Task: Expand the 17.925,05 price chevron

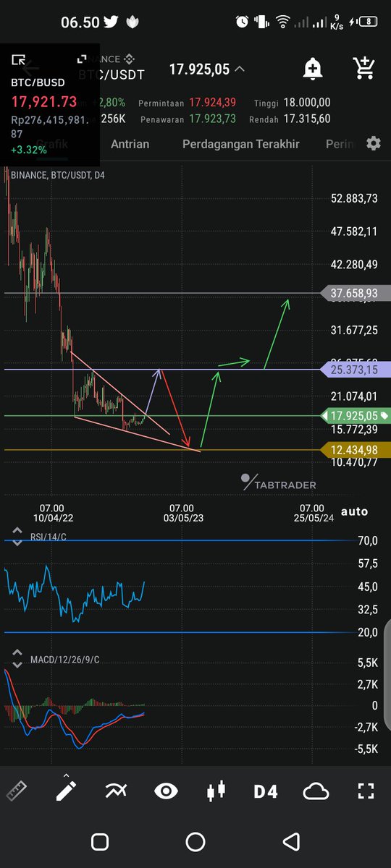Action: 240,69
